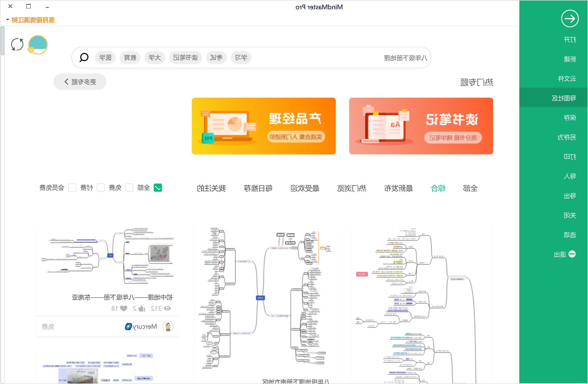The height and width of the screenshot is (384, 588).
Task: Click the title 初中地理——八年级下册——东南亚
Action: 122,297
